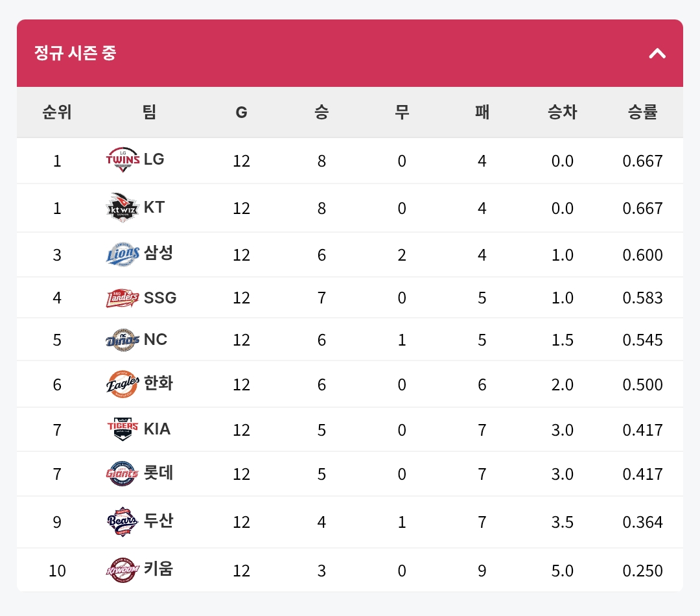
Task: Click the 순위 column header
Action: (57, 112)
